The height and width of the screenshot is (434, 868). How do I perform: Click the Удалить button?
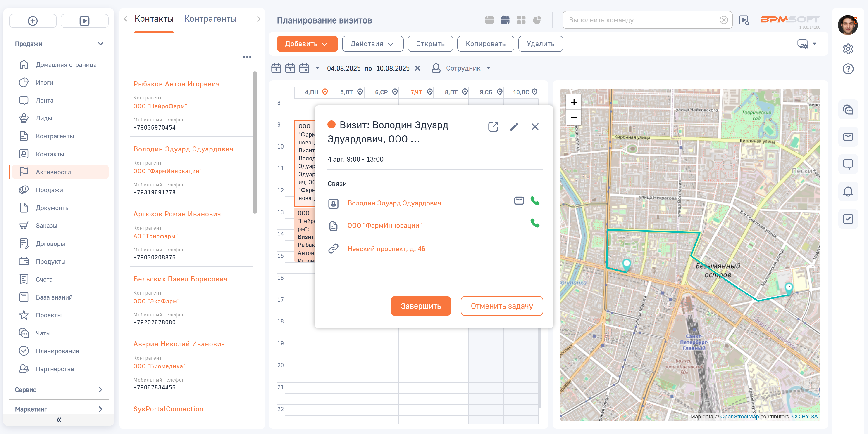[541, 44]
